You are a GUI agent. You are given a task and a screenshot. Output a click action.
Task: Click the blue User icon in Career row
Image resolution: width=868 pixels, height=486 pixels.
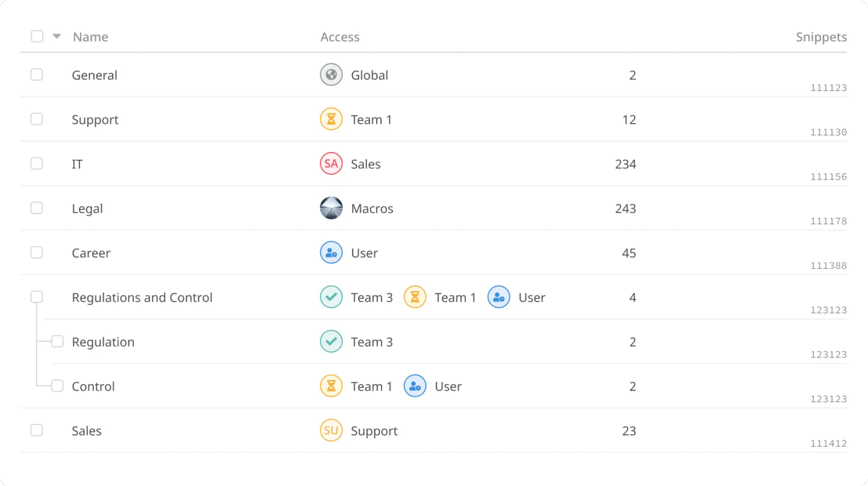pos(331,253)
